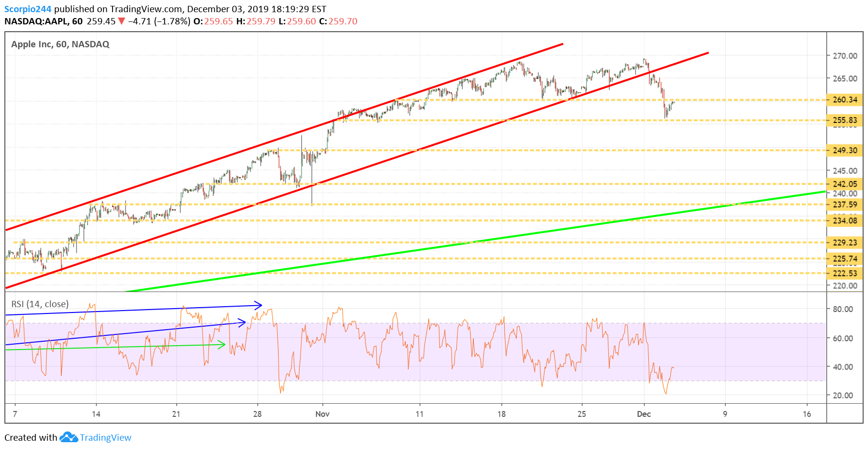Click the RSI (14, close) indicator label
868x450 pixels.
pyautogui.click(x=40, y=304)
